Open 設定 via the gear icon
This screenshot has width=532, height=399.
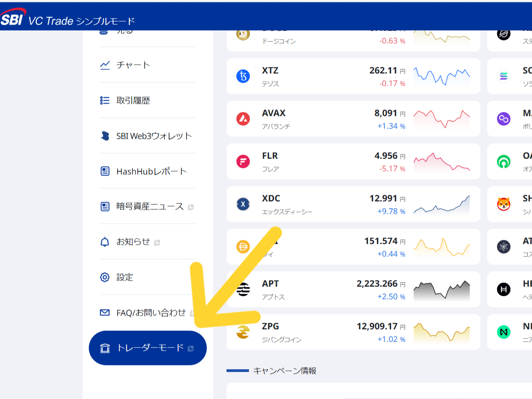(x=105, y=277)
